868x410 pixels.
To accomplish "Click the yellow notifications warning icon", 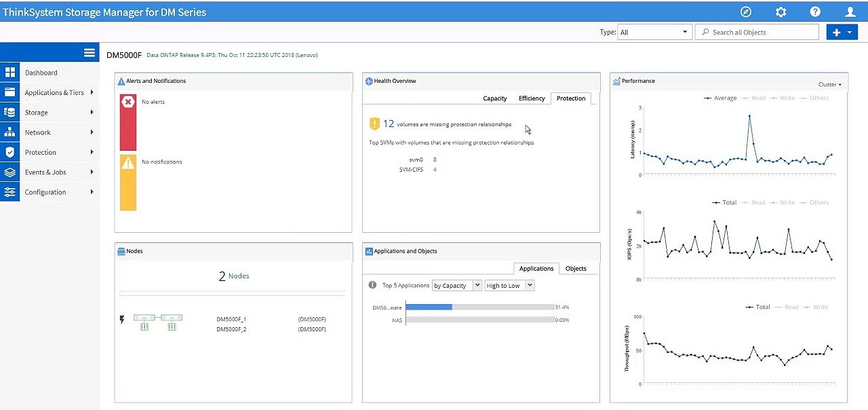I will 127,162.
